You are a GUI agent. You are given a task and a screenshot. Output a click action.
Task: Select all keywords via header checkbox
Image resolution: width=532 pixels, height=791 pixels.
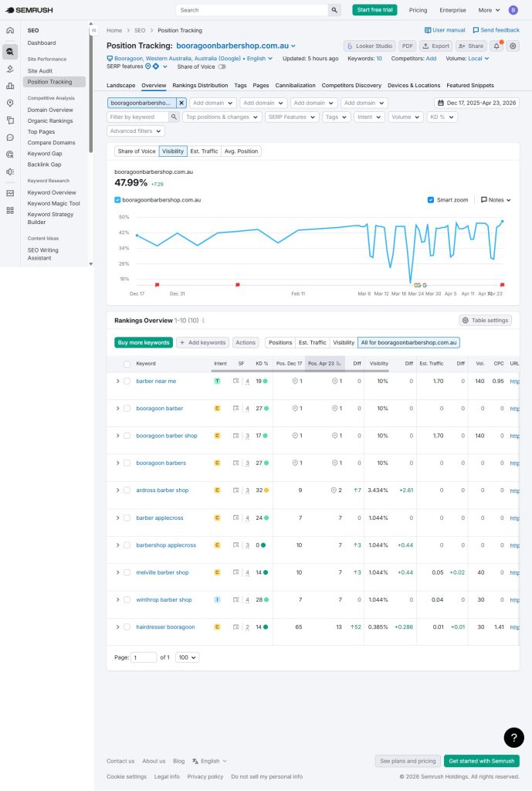coord(127,364)
